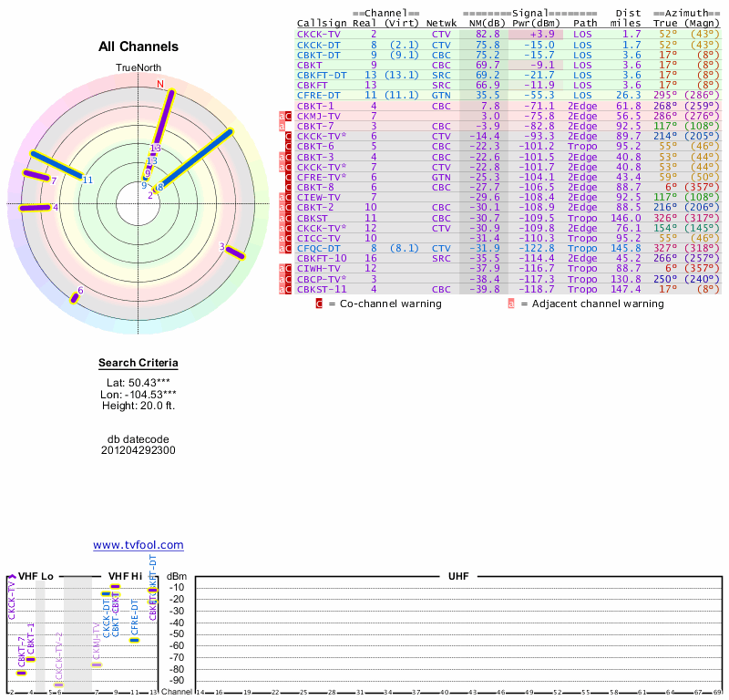
Task: Select the CBKT-DT callsign
Action: (318, 56)
